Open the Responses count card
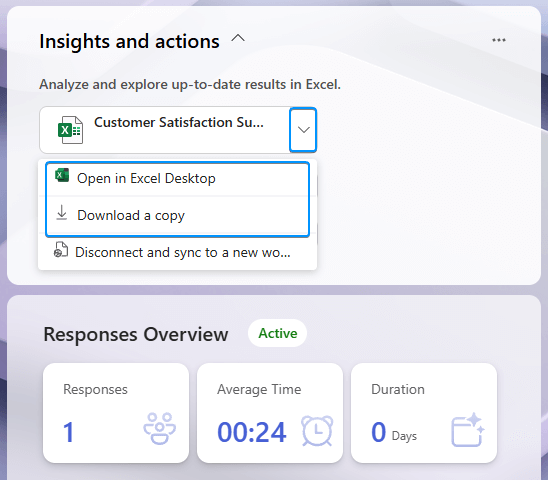This screenshot has height=480, width=548. [x=116, y=413]
